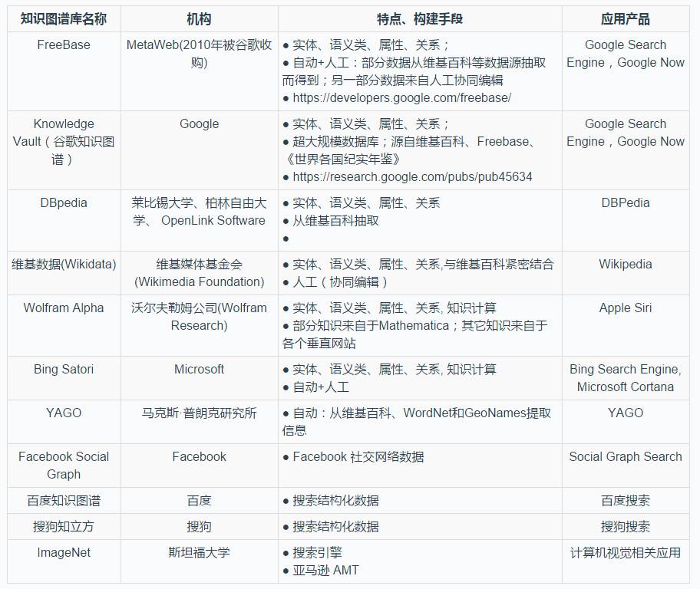Click the 搜狗搜索 product cell

(x=626, y=527)
